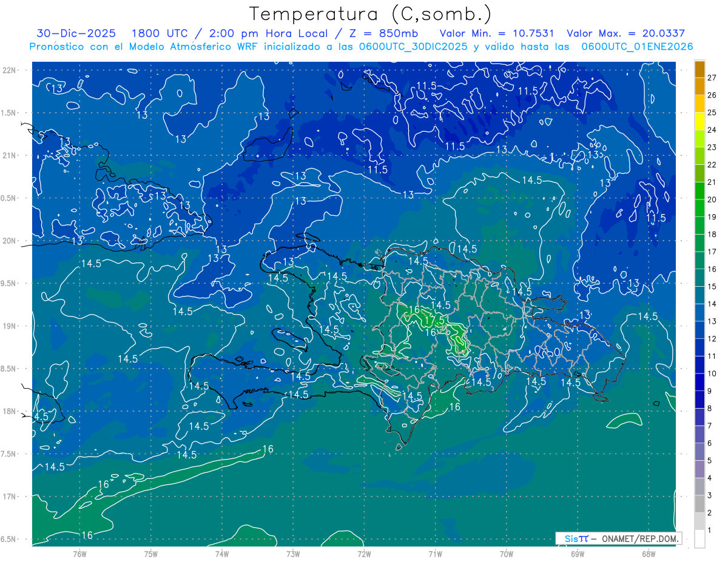Click legend value "18" on the color scale
The height and width of the screenshot is (562, 728).
pos(712,235)
